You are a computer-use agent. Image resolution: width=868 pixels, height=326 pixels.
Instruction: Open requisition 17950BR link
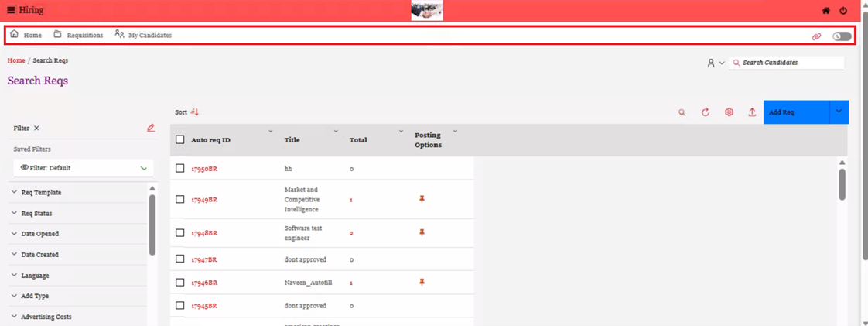point(204,169)
